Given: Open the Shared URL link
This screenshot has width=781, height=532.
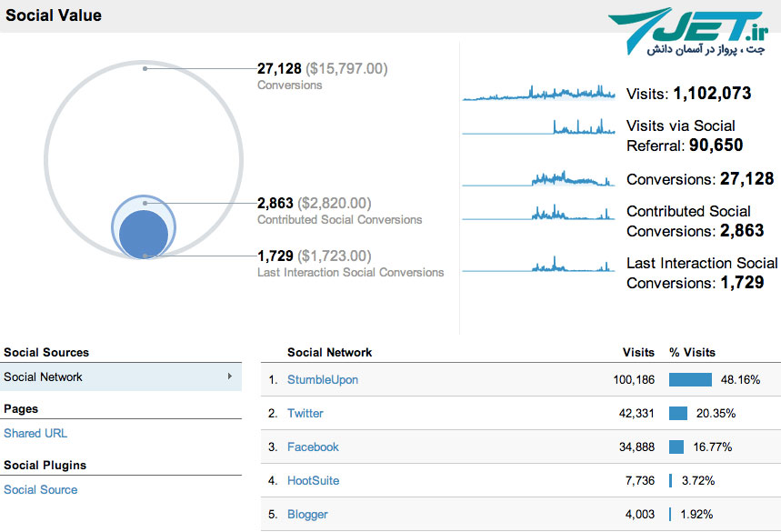Looking at the screenshot, I should pos(35,434).
